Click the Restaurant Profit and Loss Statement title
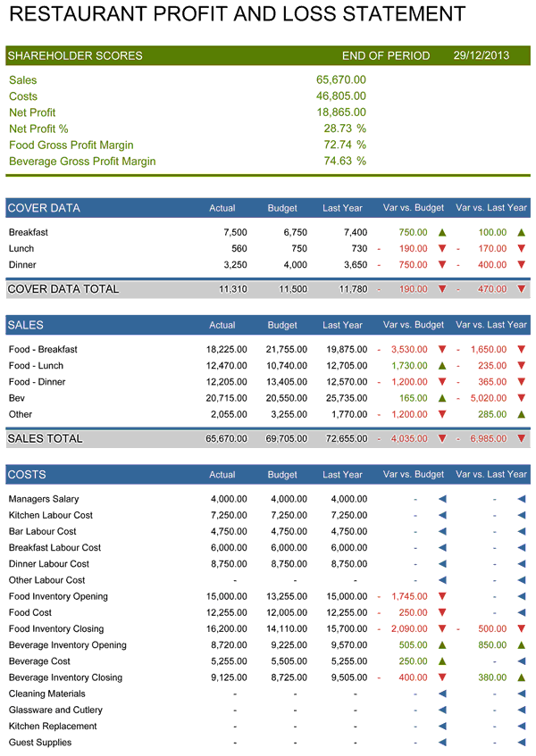536x756 pixels. coord(237,15)
